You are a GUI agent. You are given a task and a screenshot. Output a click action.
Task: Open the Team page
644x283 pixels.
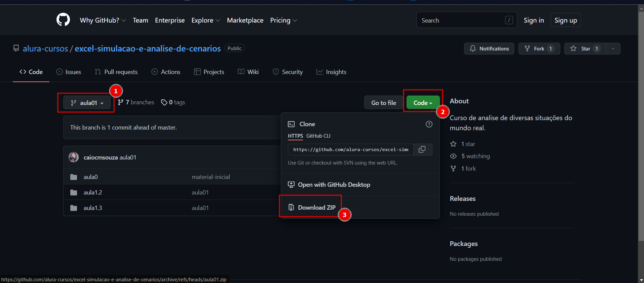pyautogui.click(x=140, y=20)
